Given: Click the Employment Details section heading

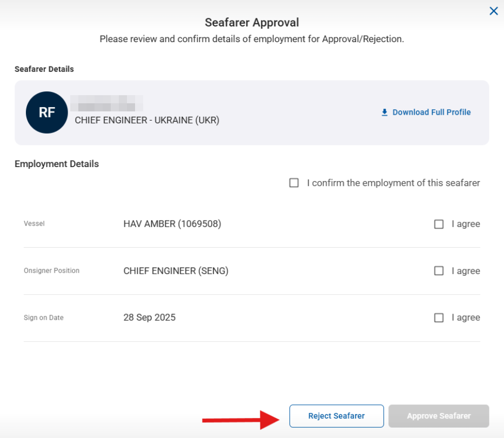Looking at the screenshot, I should click(x=57, y=164).
